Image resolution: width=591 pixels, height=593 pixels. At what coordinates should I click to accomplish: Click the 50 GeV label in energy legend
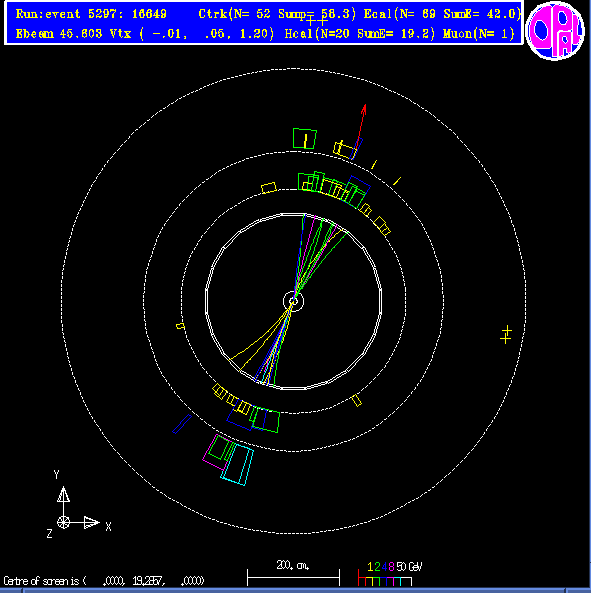pyautogui.click(x=410, y=567)
